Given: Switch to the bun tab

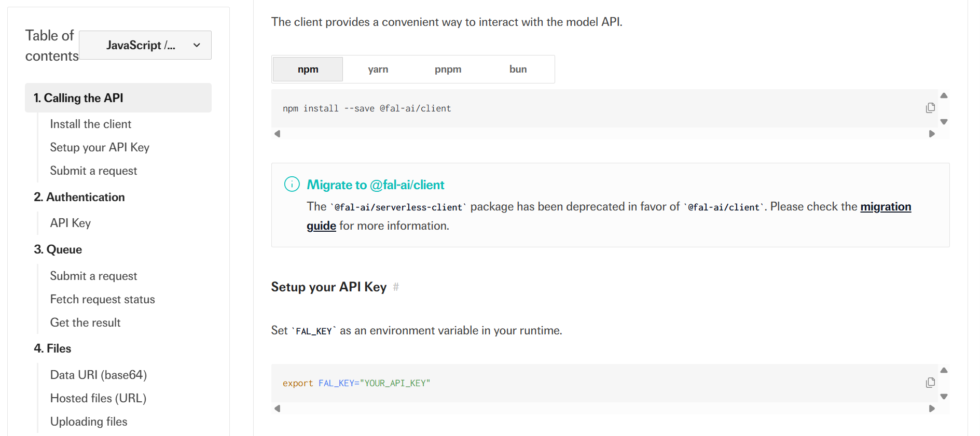Looking at the screenshot, I should [518, 69].
